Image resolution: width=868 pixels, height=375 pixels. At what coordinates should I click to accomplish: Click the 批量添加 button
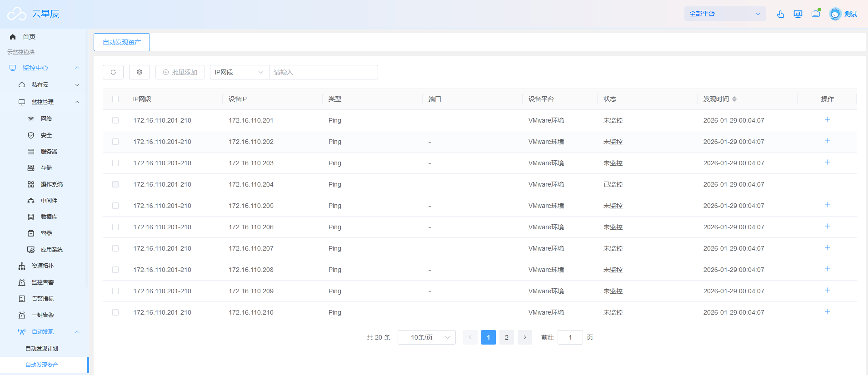pos(180,72)
